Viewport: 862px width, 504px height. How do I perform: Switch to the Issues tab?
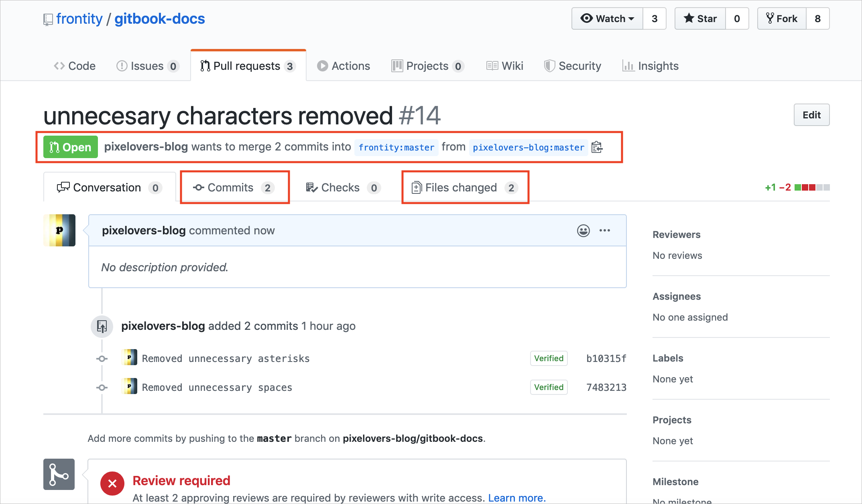(x=147, y=66)
